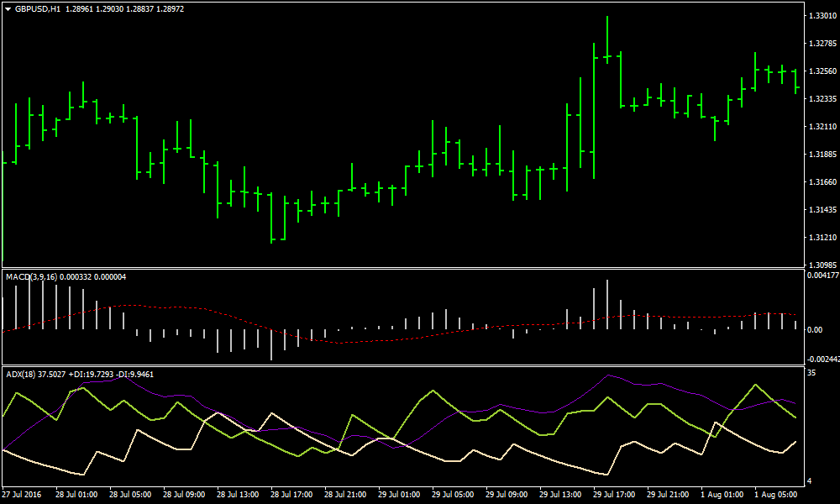
Task: Click the 29 Jul 17:00 time label
Action: tap(614, 493)
